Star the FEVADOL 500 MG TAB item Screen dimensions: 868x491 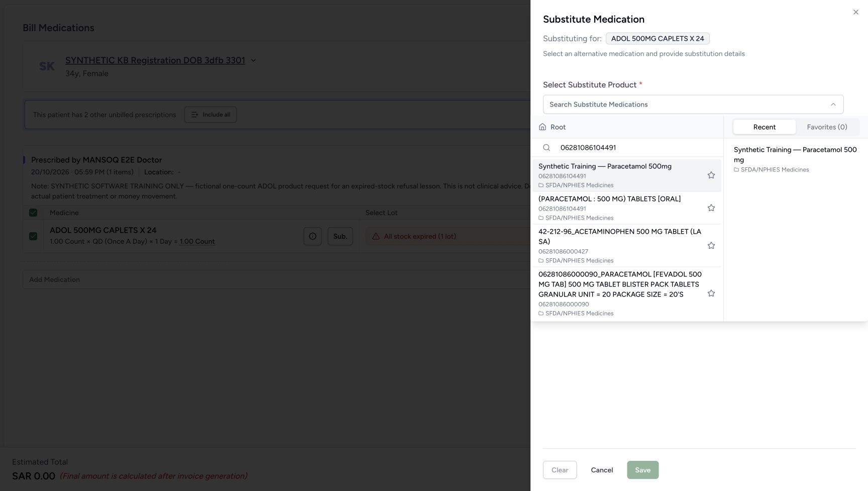tap(711, 293)
